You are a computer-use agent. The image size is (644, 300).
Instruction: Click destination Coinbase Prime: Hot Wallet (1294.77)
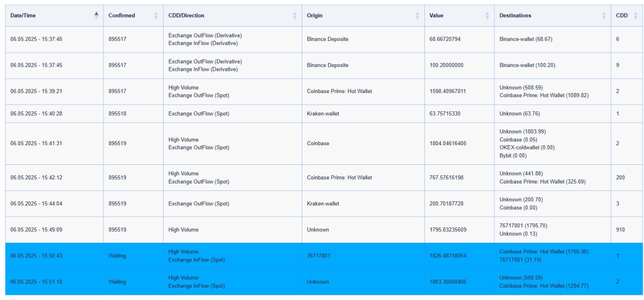tap(544, 286)
